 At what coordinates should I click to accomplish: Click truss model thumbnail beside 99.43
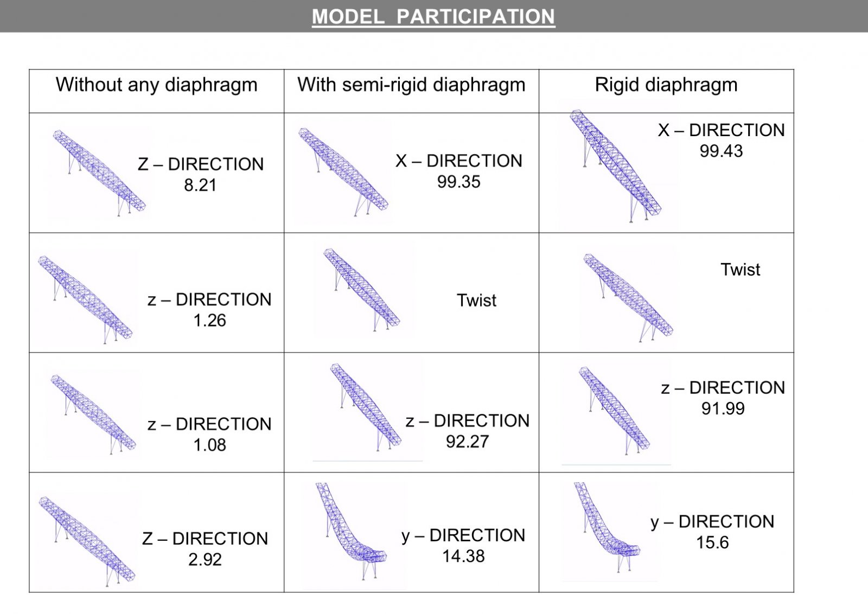pos(616,166)
